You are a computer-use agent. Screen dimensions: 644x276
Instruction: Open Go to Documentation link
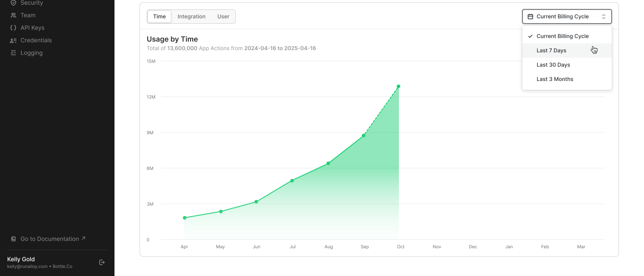pyautogui.click(x=49, y=239)
